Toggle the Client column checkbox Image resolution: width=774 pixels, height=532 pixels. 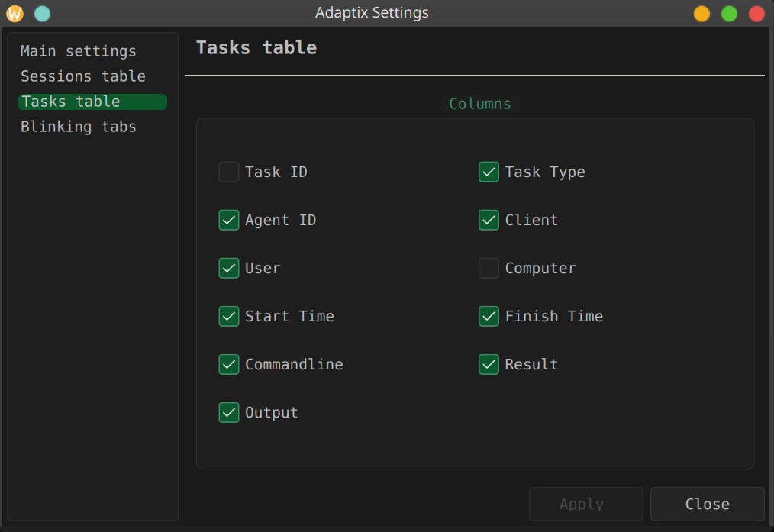[x=489, y=220]
